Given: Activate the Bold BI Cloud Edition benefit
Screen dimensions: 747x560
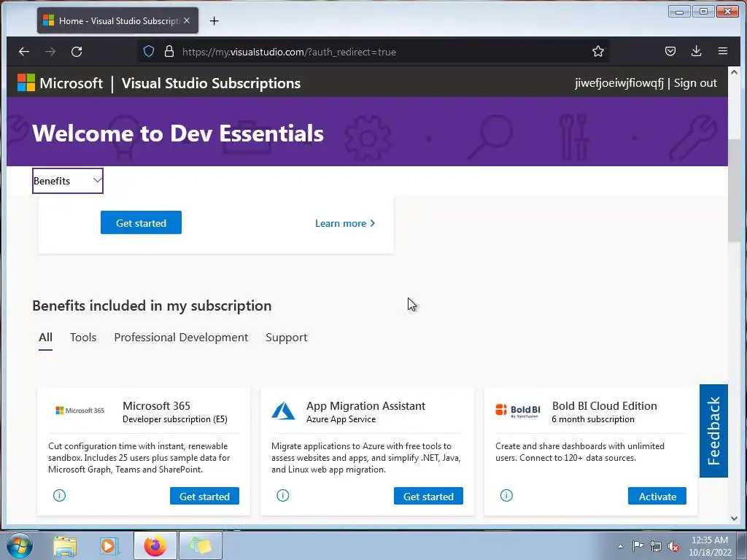Looking at the screenshot, I should click(x=657, y=496).
